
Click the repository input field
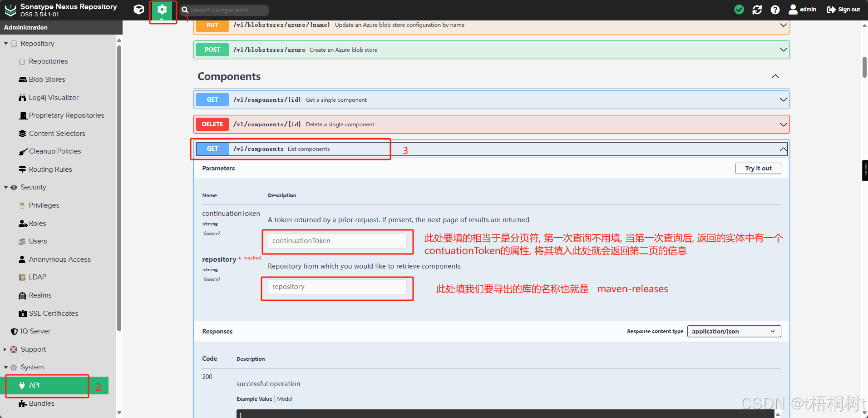pos(337,287)
